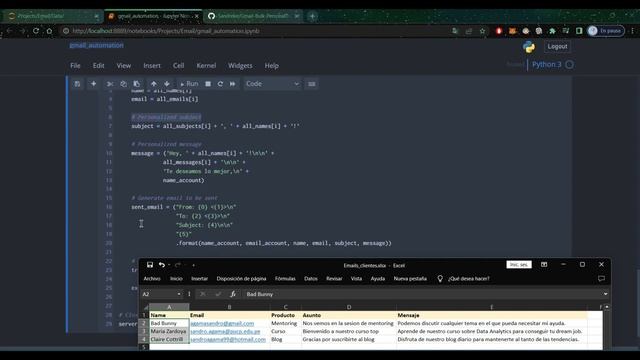Open the Excel undo history dropdown arrow
The width and height of the screenshot is (640, 360).
169,265
